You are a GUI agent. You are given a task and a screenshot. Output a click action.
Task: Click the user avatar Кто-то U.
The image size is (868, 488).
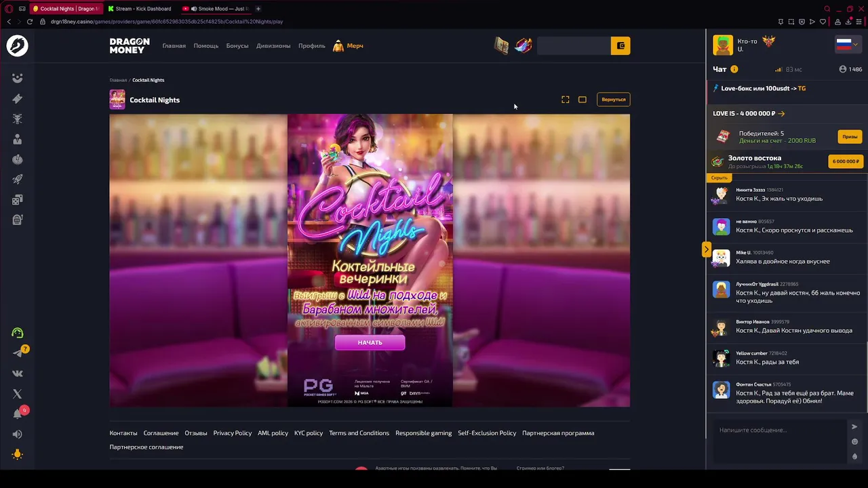723,45
